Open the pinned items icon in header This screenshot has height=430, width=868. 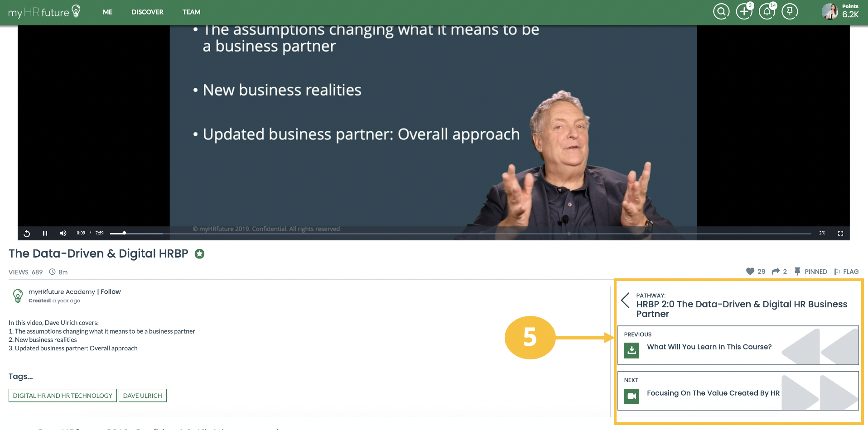click(x=790, y=11)
